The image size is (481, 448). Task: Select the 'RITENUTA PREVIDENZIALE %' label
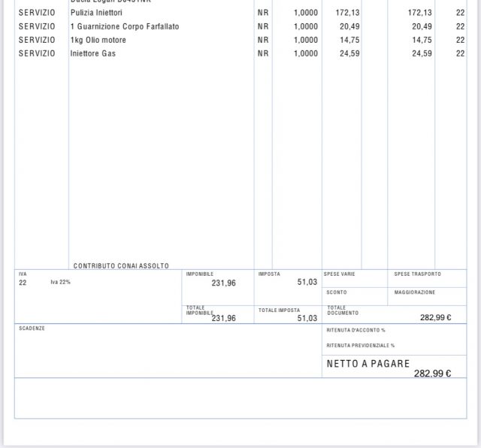tap(361, 346)
